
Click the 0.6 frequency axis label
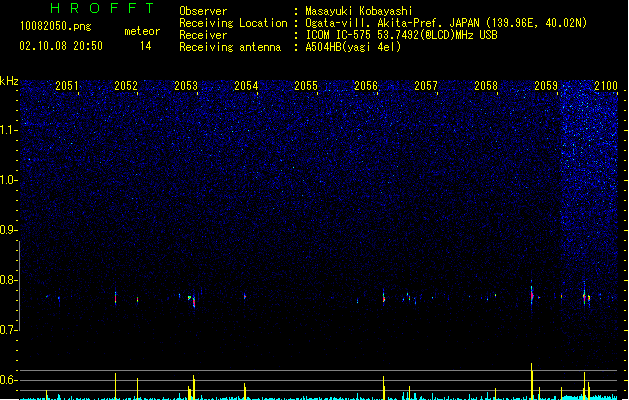click(x=8, y=380)
